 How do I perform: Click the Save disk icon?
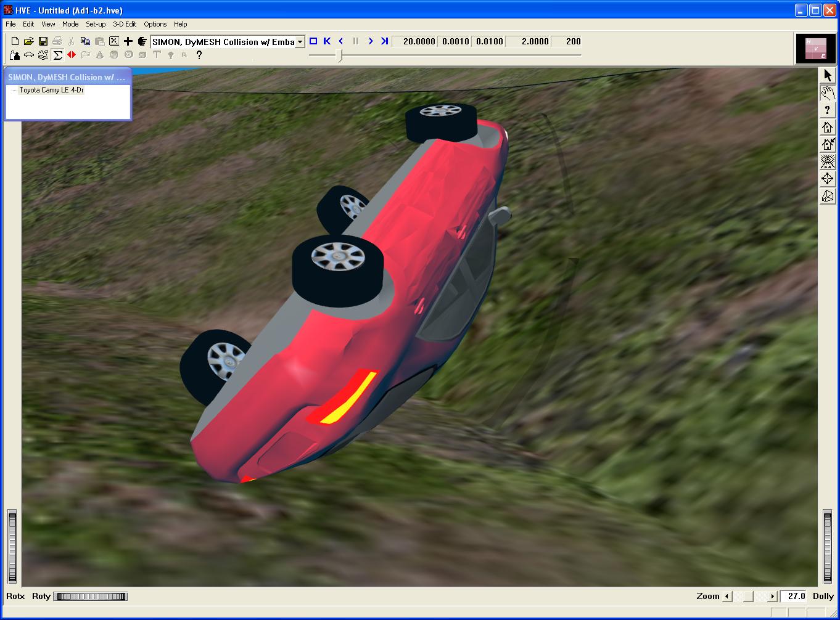43,41
